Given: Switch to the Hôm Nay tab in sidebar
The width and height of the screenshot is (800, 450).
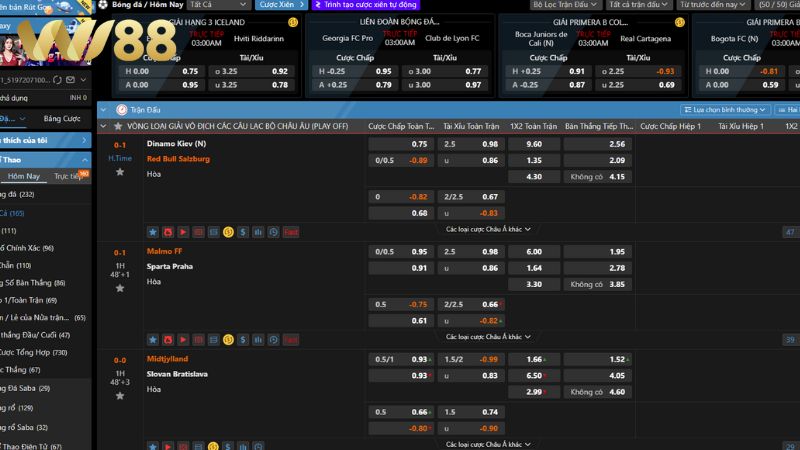Looking at the screenshot, I should [23, 176].
